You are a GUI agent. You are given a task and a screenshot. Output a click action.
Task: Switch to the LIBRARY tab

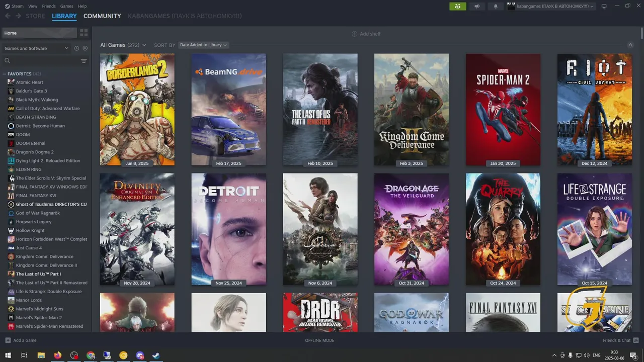click(64, 16)
